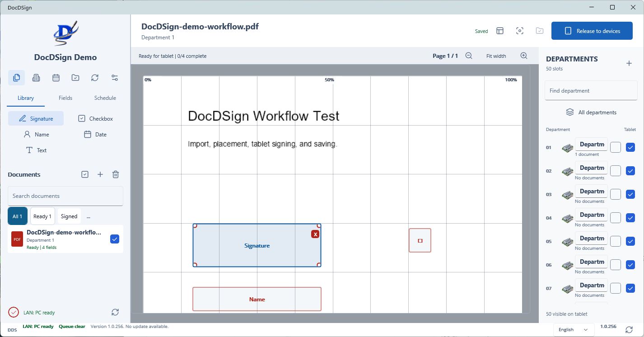The width and height of the screenshot is (644, 337).
Task: Switch to the Fields tab
Action: (x=65, y=98)
